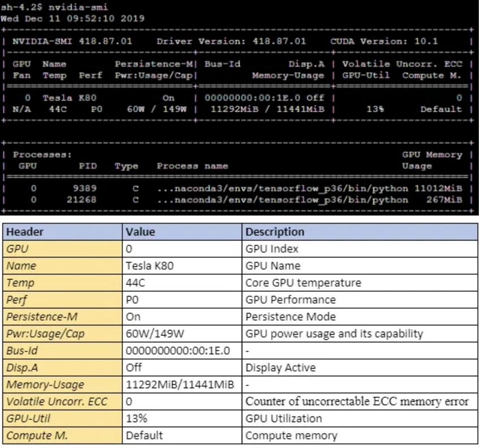
Task: Click the '11292MiB/11441MiB' memory value cell
Action: click(x=179, y=385)
